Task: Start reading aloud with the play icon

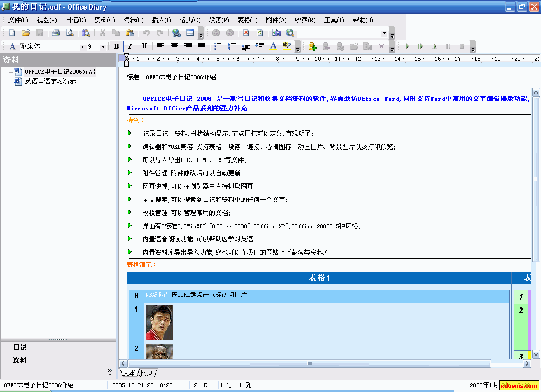Action: [x=407, y=46]
